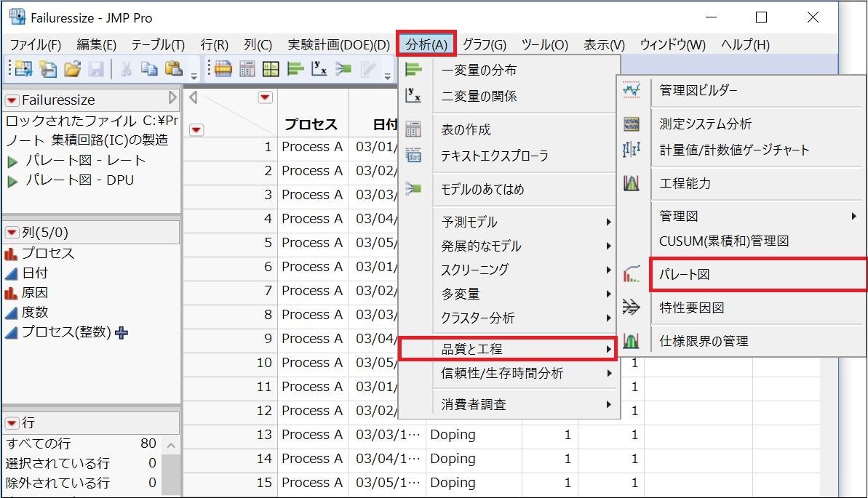
Task: Open the 分析(A) menu
Action: (426, 44)
